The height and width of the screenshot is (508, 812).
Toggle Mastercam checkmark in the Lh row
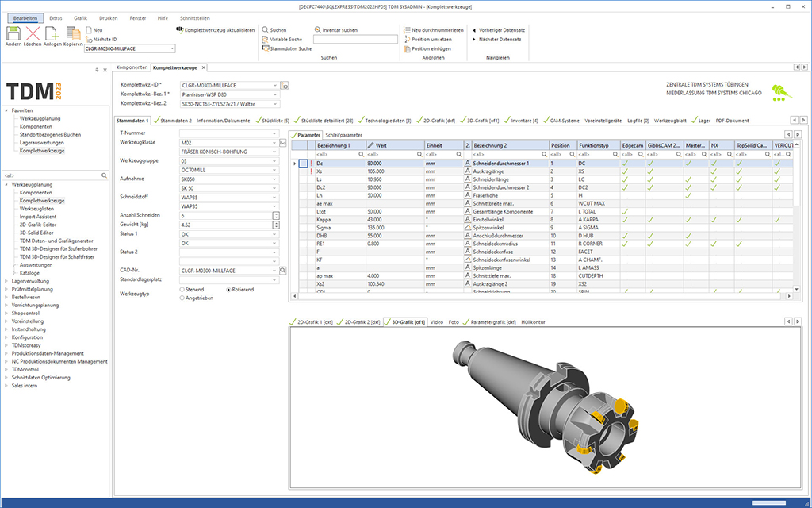coord(688,195)
